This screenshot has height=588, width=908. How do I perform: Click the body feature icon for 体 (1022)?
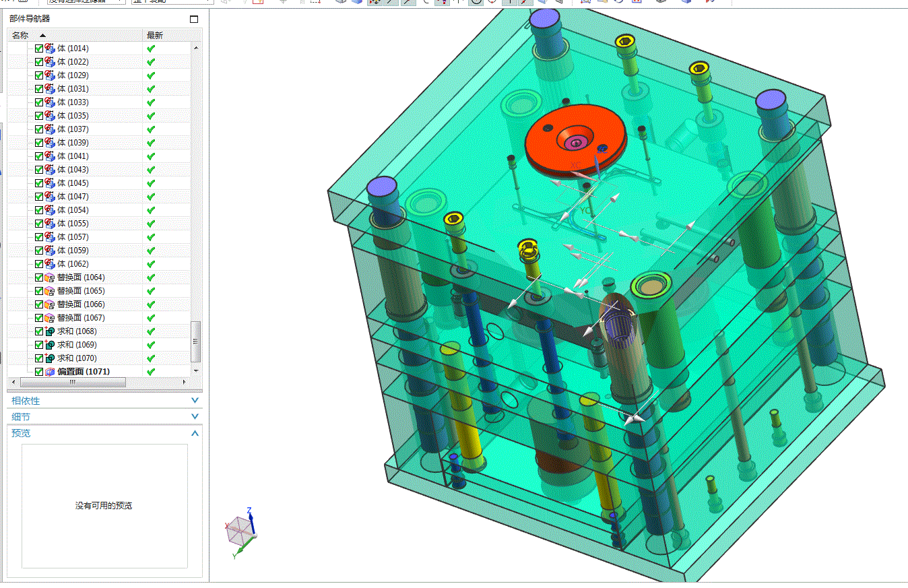pyautogui.click(x=50, y=62)
